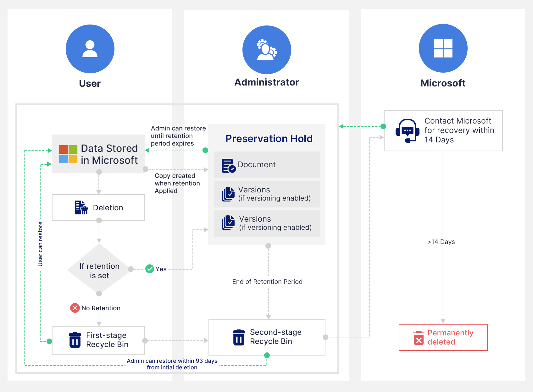Click the lower Versions stacked-pages icon

click(x=228, y=223)
